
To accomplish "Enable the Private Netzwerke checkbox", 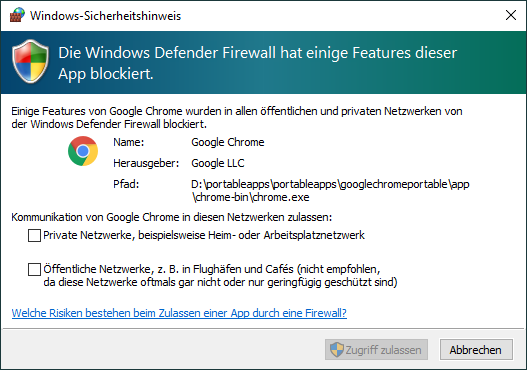I will [x=34, y=235].
